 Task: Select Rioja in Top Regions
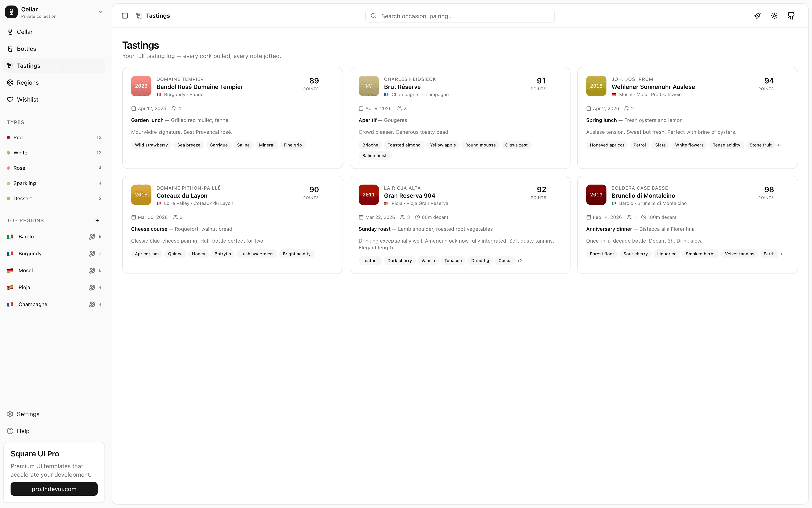pyautogui.click(x=54, y=287)
